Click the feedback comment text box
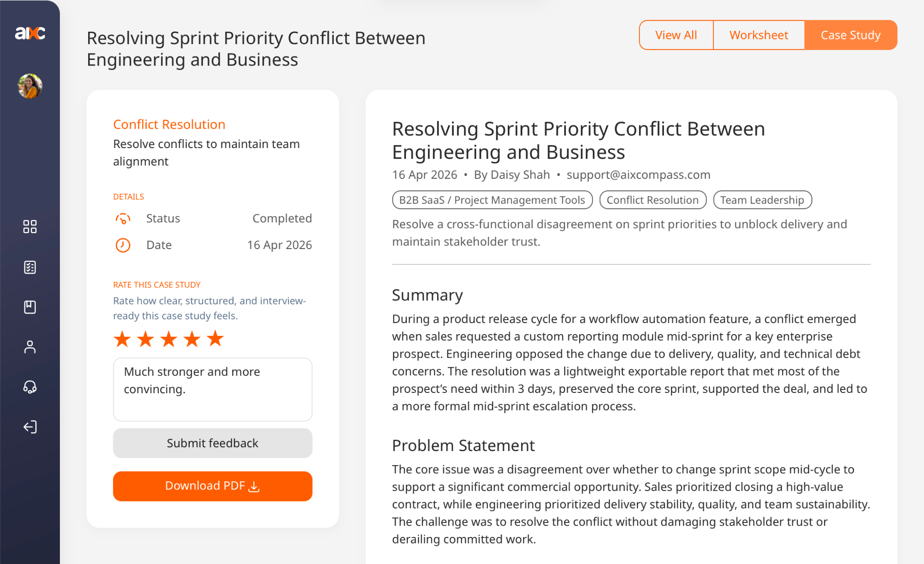This screenshot has width=924, height=564. click(213, 389)
